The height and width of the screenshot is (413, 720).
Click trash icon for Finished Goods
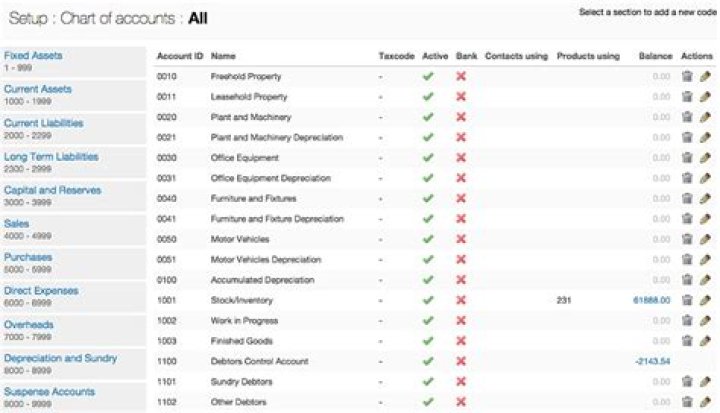[687, 341]
